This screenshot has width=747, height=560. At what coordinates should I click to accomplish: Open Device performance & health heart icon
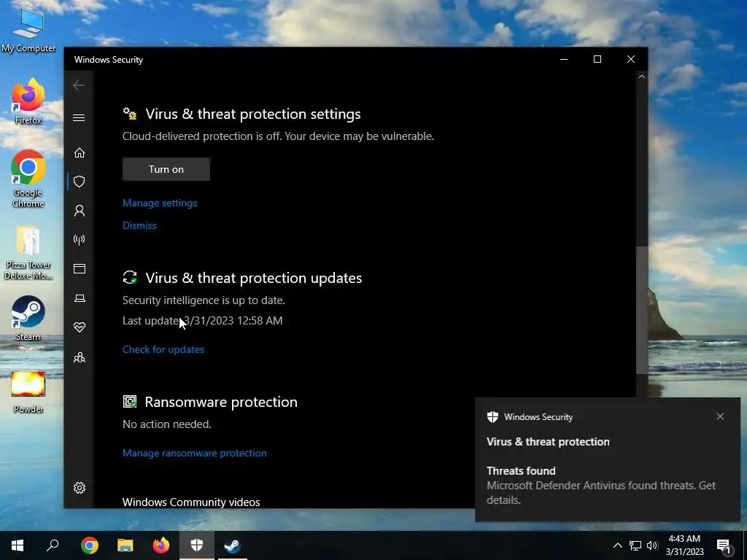pos(79,327)
